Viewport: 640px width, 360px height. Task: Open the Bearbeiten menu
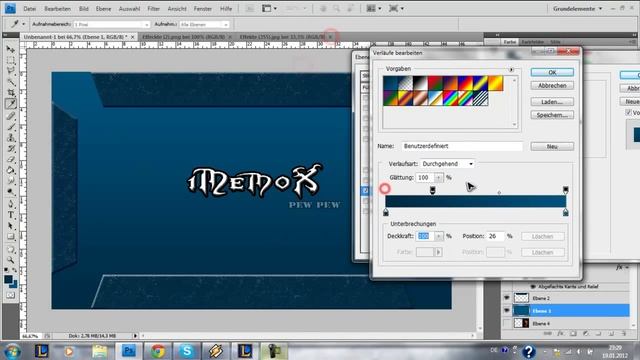(x=58, y=9)
